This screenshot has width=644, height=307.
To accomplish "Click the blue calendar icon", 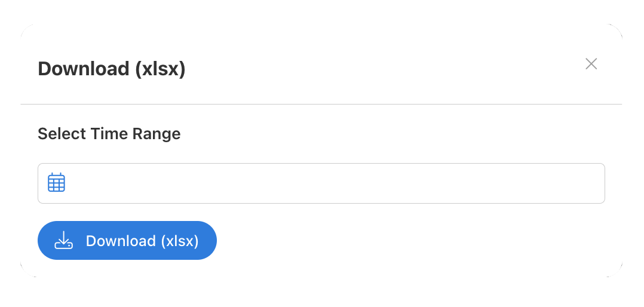I will (x=56, y=182).
